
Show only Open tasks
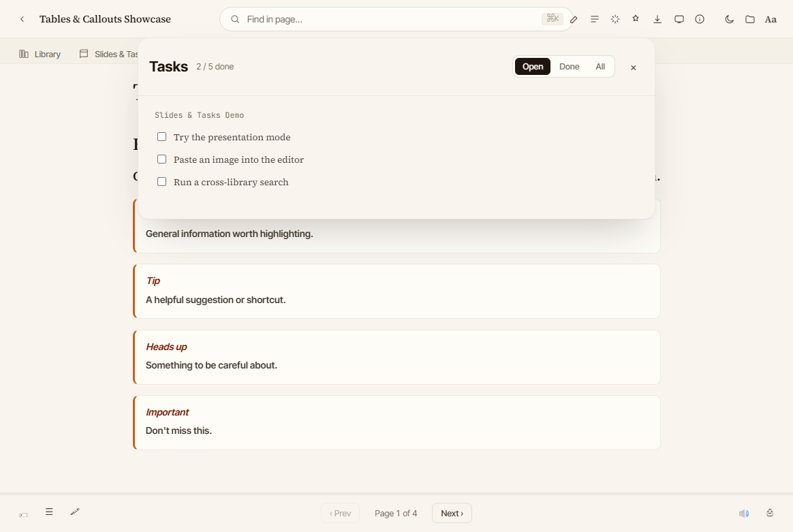pyautogui.click(x=533, y=67)
